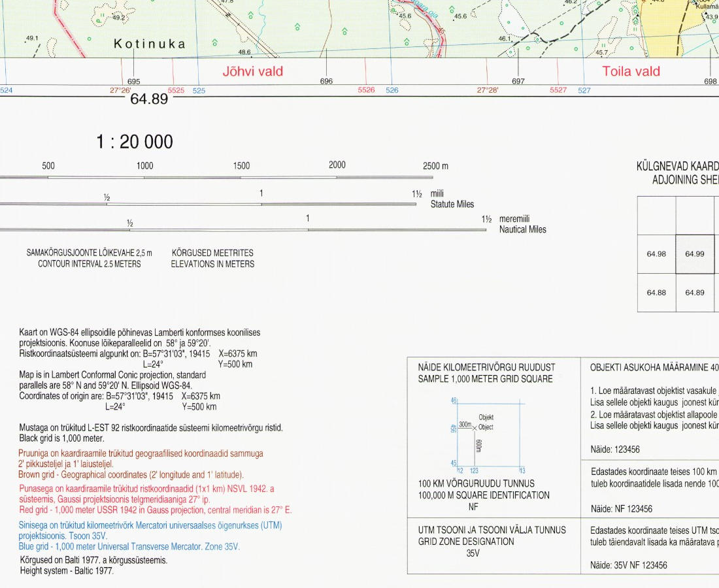Click the large 64.89 sheet number below frame
Screen dimensions: 719x588
coord(149,99)
